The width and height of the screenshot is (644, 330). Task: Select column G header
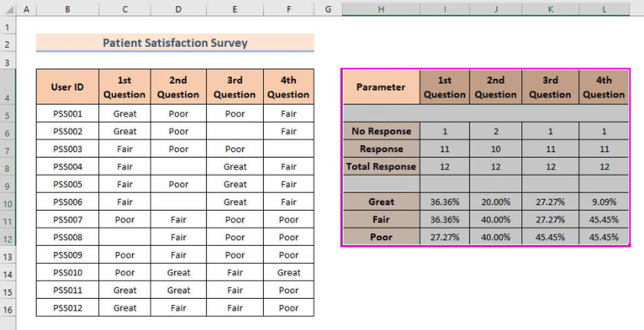tap(328, 9)
